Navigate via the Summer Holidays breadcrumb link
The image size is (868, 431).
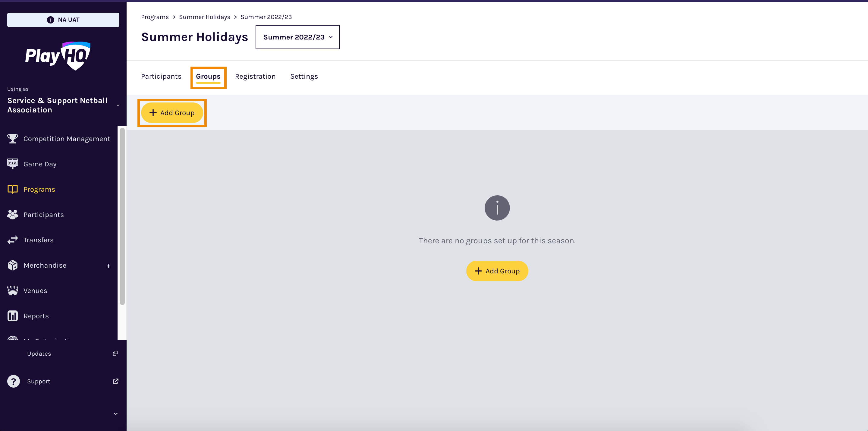205,17
